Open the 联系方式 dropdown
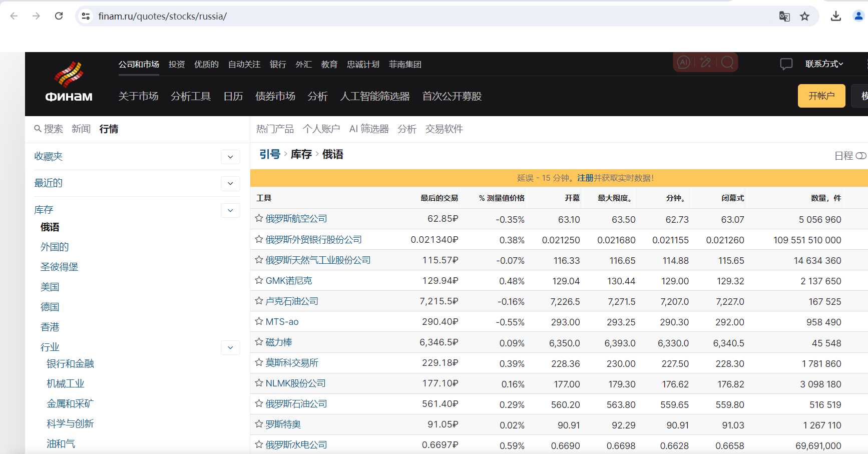 coord(824,64)
